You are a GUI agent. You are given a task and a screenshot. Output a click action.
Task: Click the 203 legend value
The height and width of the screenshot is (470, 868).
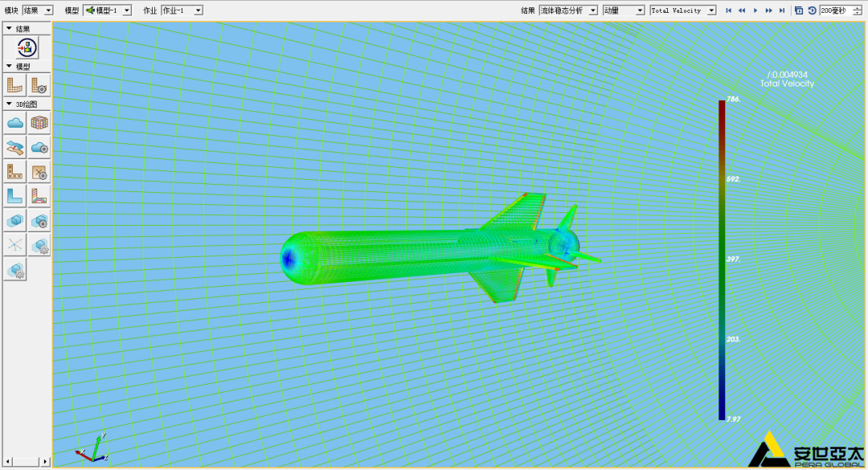tap(734, 339)
